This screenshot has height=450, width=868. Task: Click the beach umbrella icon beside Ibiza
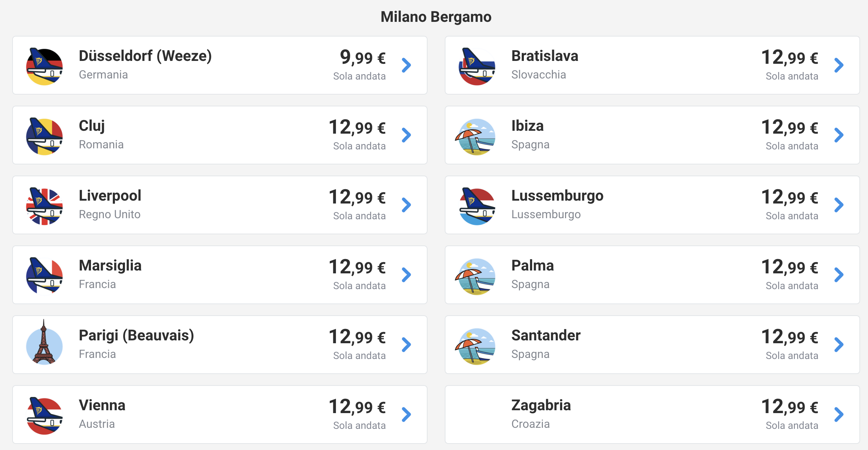[x=476, y=137]
